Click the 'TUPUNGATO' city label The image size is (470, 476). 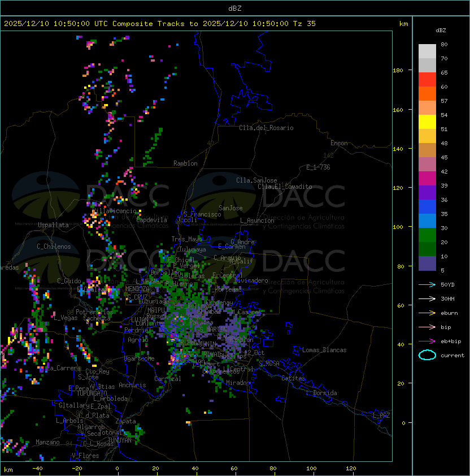pyautogui.click(x=92, y=393)
